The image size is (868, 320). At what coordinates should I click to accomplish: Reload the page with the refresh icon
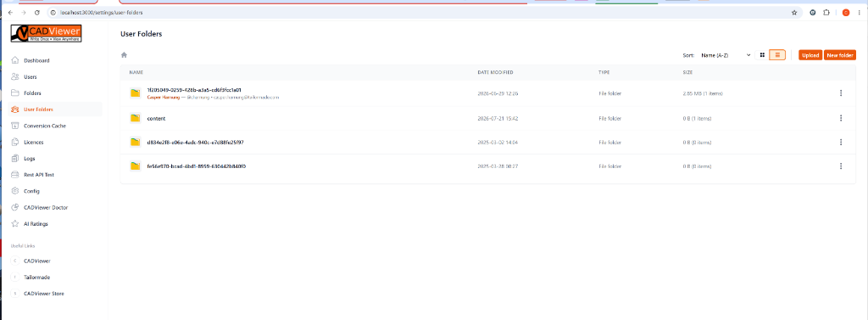[x=36, y=12]
